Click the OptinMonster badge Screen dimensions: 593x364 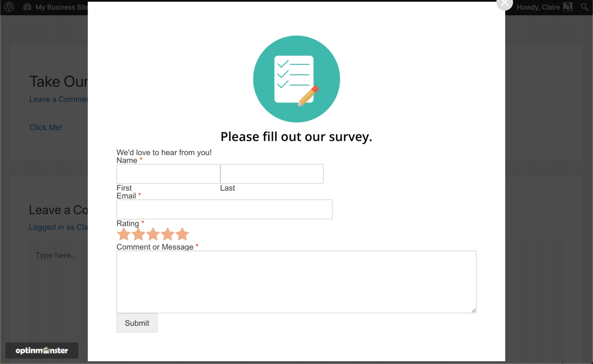coord(42,351)
